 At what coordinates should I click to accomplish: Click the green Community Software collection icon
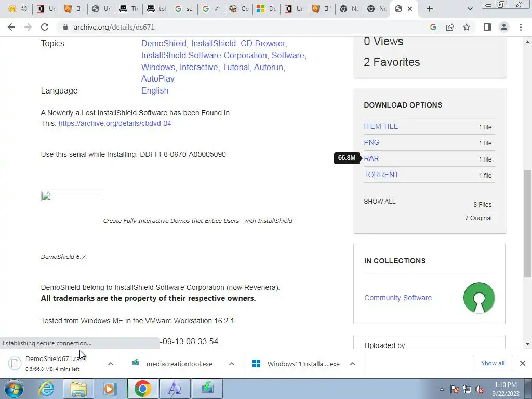coord(478,298)
